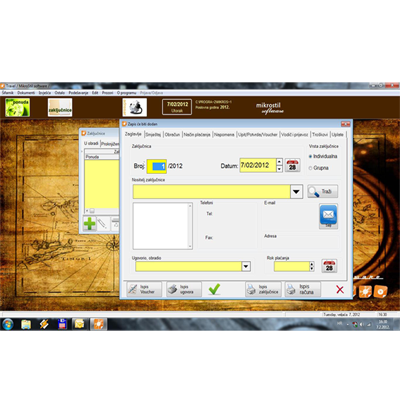Click the Traži search button

322,191
